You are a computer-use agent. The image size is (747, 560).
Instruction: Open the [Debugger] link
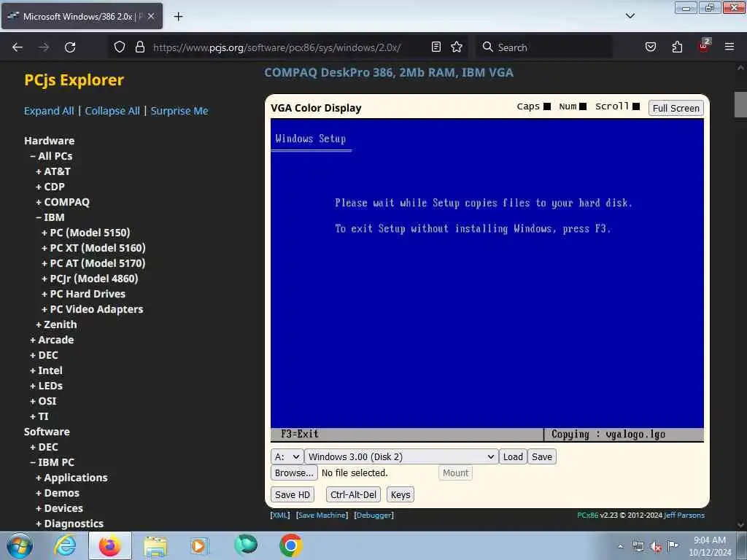374,516
